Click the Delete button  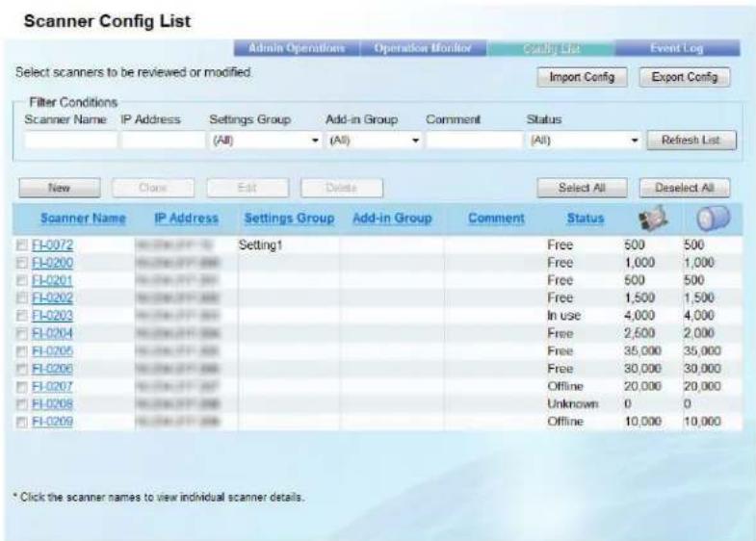pyautogui.click(x=342, y=188)
